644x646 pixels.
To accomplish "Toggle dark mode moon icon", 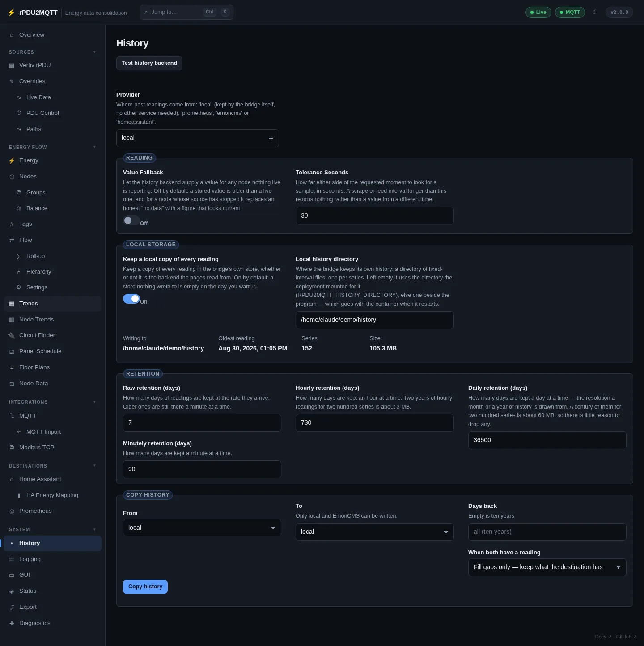I will click(595, 12).
